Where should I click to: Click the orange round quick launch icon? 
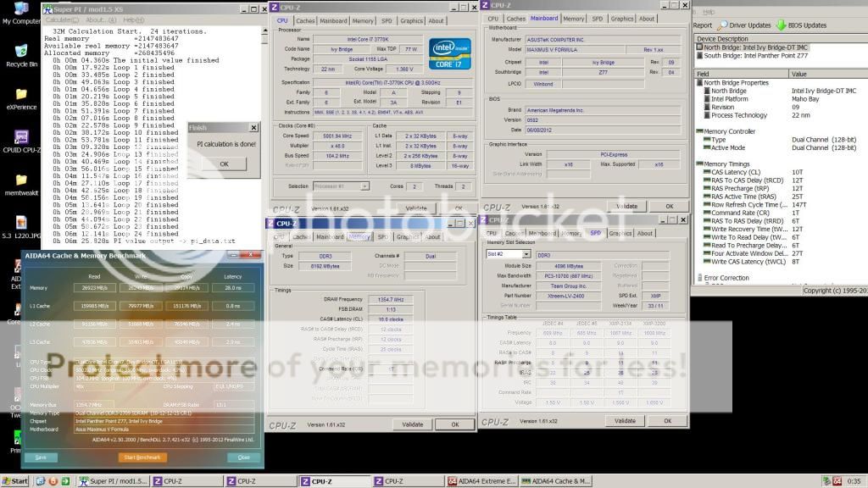point(53,481)
